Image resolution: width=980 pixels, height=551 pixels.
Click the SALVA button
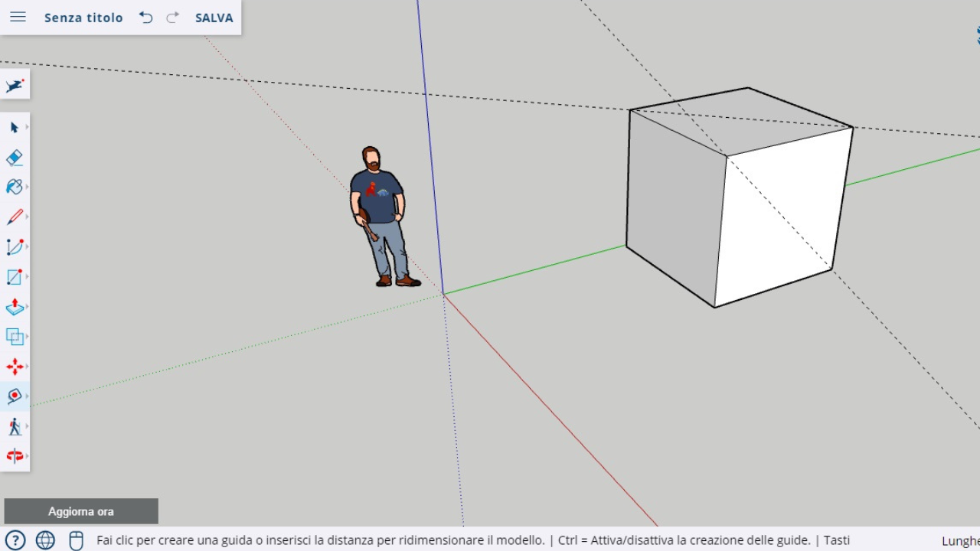coord(213,17)
